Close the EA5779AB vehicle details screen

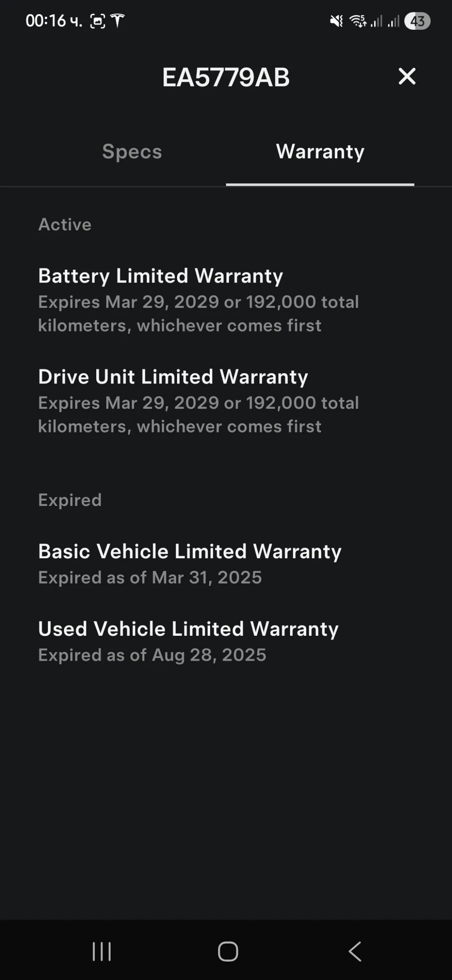click(407, 76)
